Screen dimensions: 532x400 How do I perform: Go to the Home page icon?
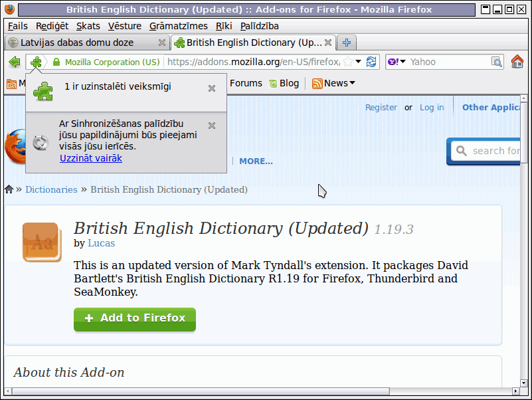(517, 62)
